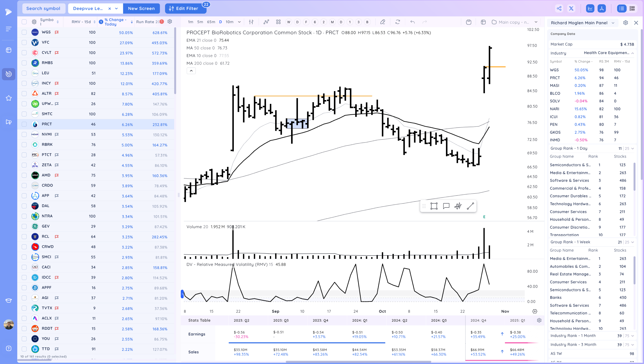Click the Search symbol field

pyautogui.click(x=43, y=9)
